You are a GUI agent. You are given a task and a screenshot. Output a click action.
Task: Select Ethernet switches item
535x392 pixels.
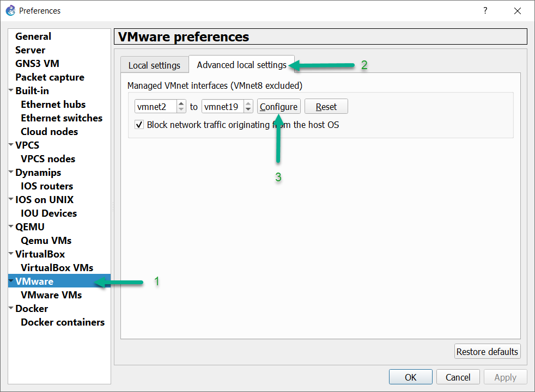tap(62, 118)
